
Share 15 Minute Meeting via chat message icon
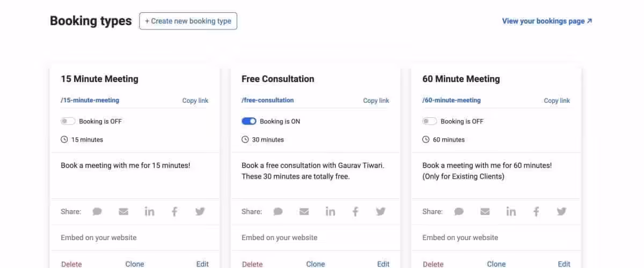(x=97, y=212)
